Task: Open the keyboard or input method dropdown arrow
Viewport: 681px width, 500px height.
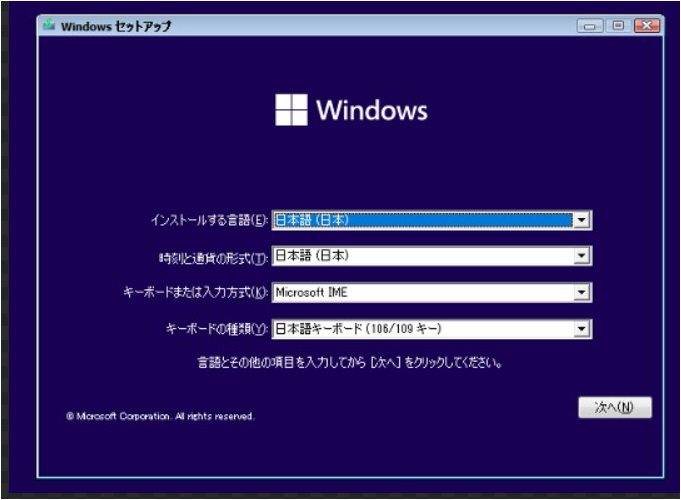Action: [x=582, y=292]
